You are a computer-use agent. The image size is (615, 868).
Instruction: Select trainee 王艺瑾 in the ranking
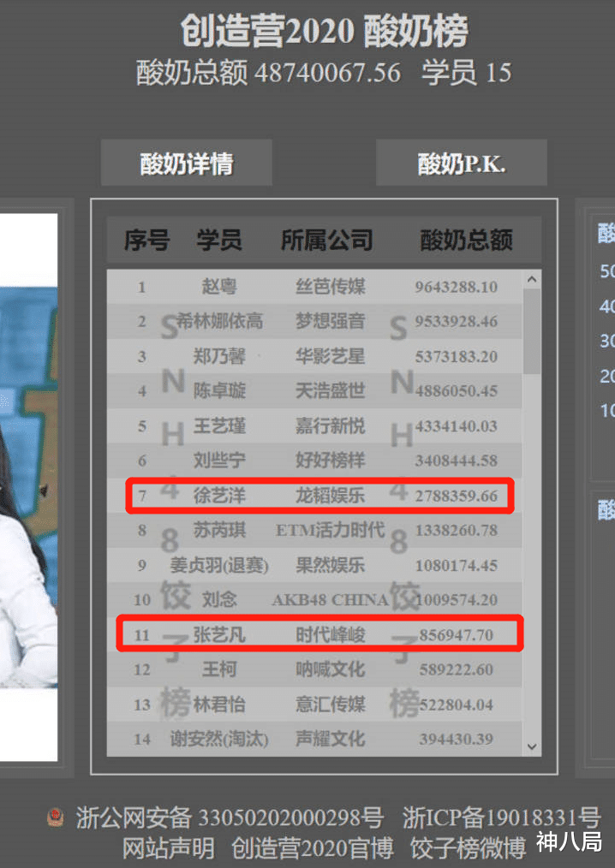coord(219,425)
